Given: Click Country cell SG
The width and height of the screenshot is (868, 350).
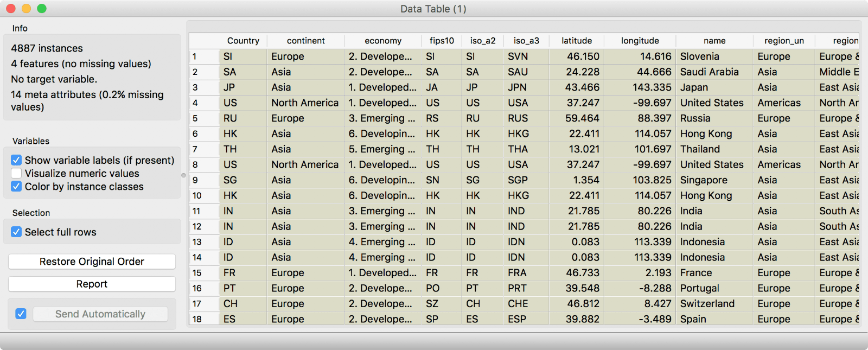Looking at the screenshot, I should coord(243,180).
